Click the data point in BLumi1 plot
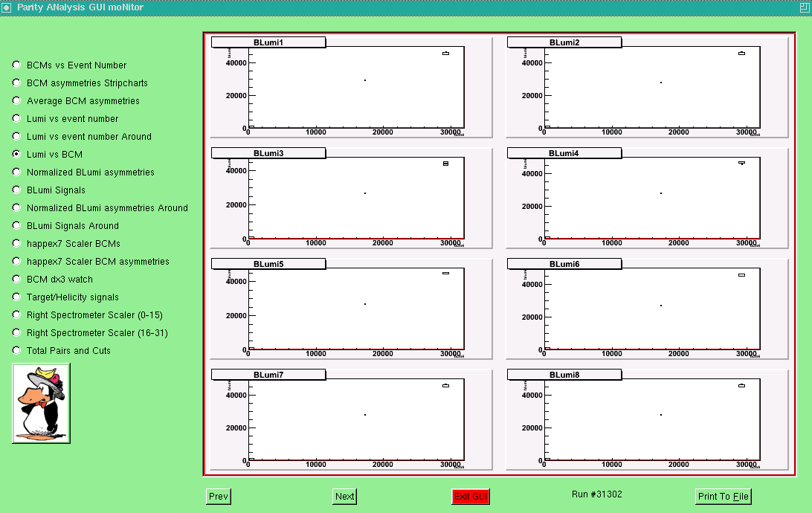The height and width of the screenshot is (513, 812). coord(365,80)
